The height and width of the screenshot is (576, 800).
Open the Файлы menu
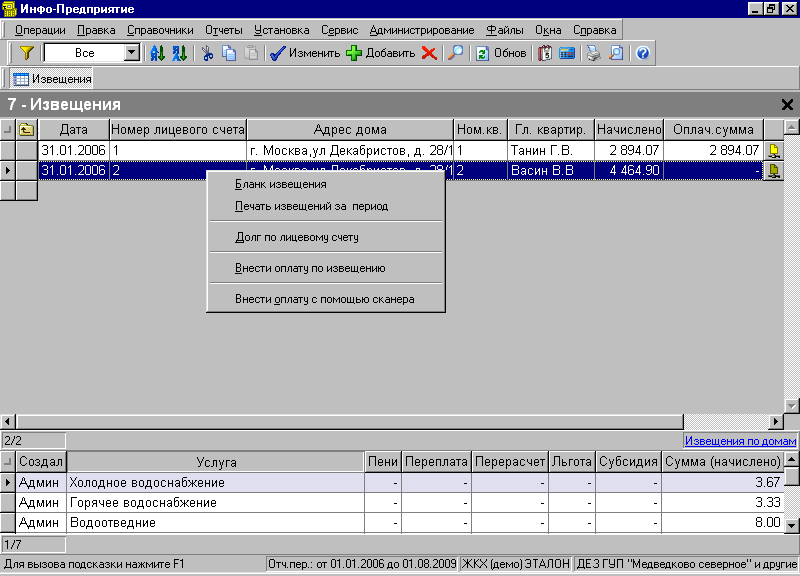coord(505,30)
